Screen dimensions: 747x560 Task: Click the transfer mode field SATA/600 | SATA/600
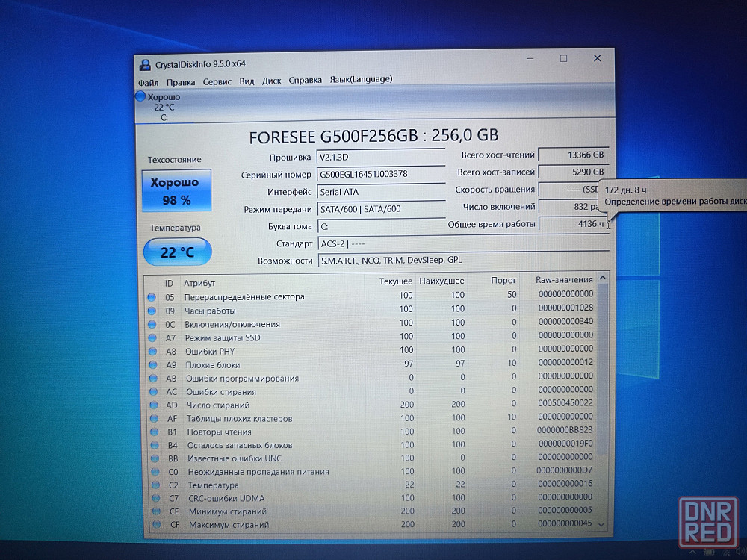(381, 209)
